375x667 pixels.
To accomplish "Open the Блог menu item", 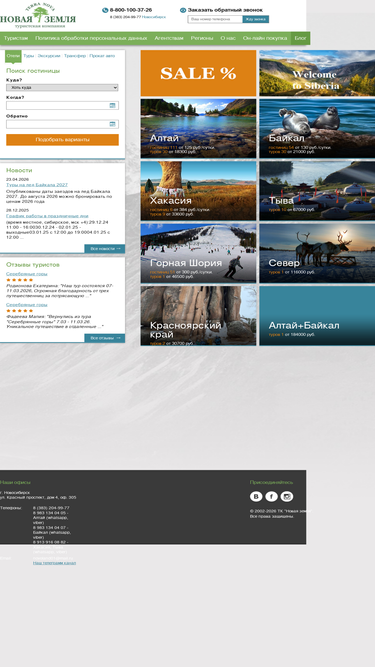I will point(301,38).
